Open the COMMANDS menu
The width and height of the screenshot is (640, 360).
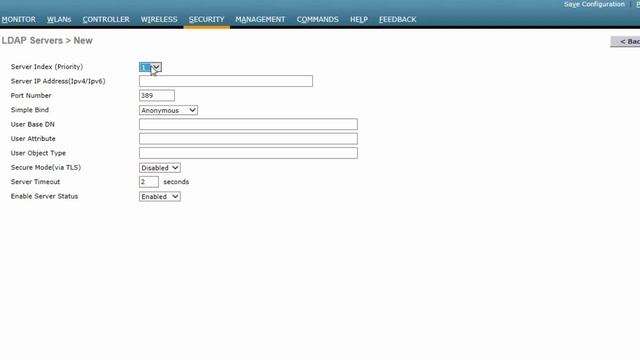click(318, 19)
